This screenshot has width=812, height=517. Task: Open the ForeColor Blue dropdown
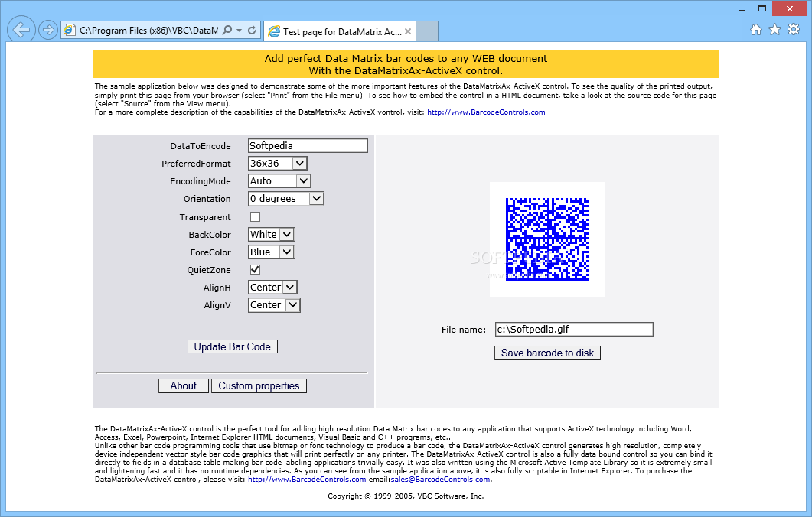[x=272, y=252]
